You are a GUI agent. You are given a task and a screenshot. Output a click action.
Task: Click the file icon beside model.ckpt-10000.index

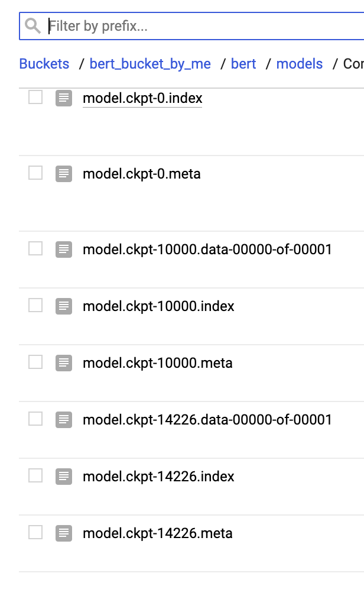(64, 306)
